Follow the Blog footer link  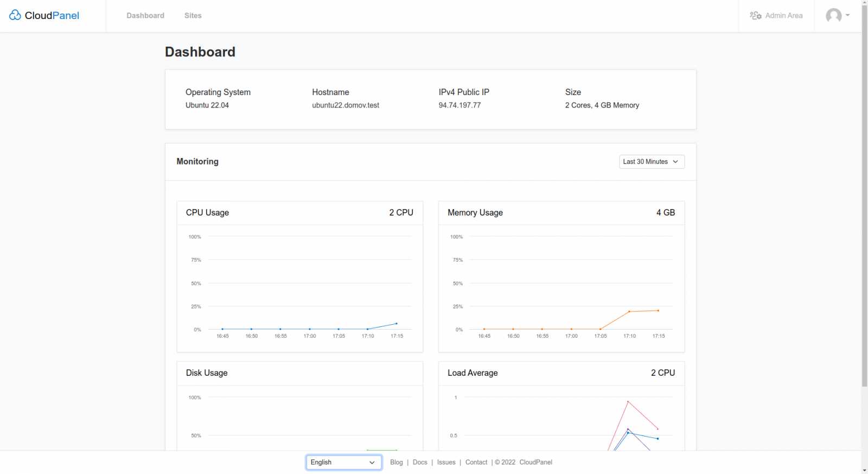(x=397, y=463)
